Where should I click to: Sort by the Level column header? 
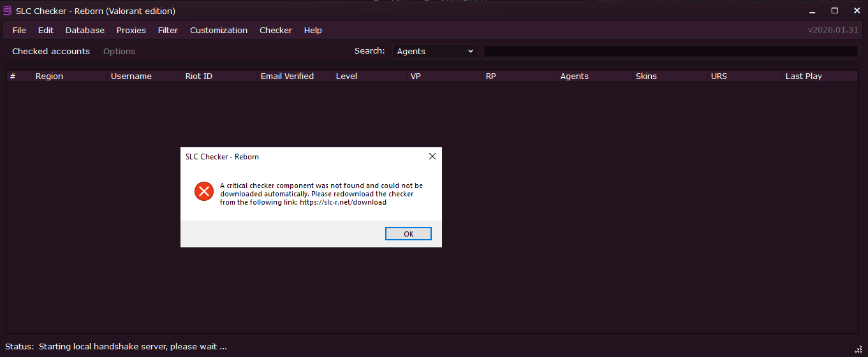(x=370, y=76)
